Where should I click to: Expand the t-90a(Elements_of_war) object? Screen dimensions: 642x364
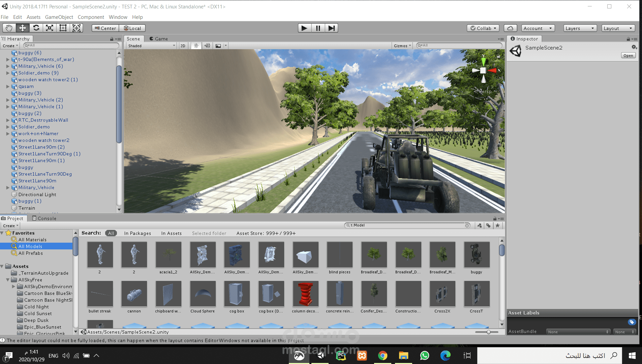(x=8, y=59)
